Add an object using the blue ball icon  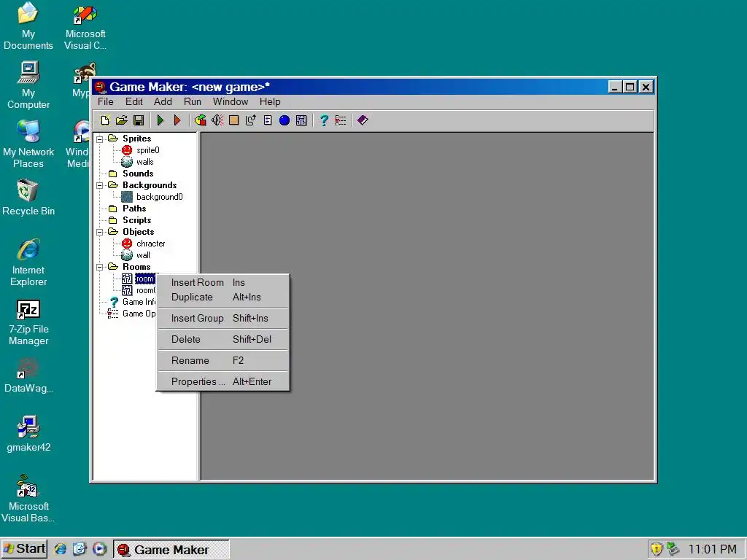point(285,120)
